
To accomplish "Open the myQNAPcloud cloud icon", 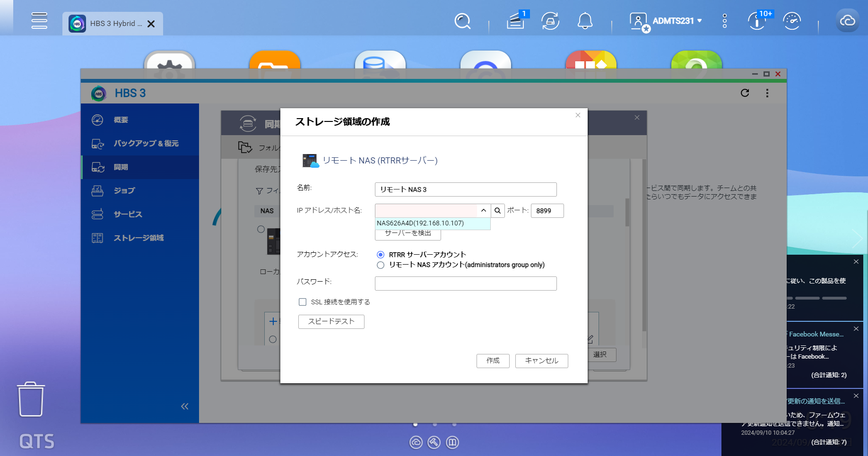I will [x=848, y=20].
